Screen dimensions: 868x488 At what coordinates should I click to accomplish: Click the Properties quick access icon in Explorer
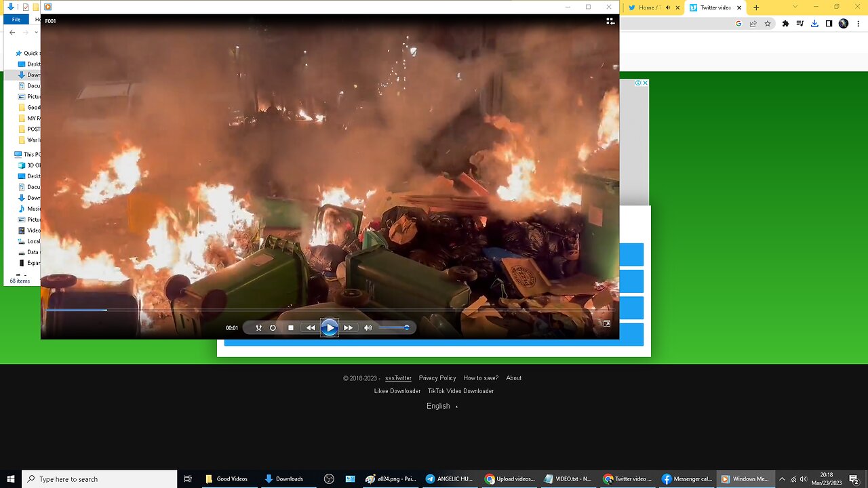(x=25, y=7)
